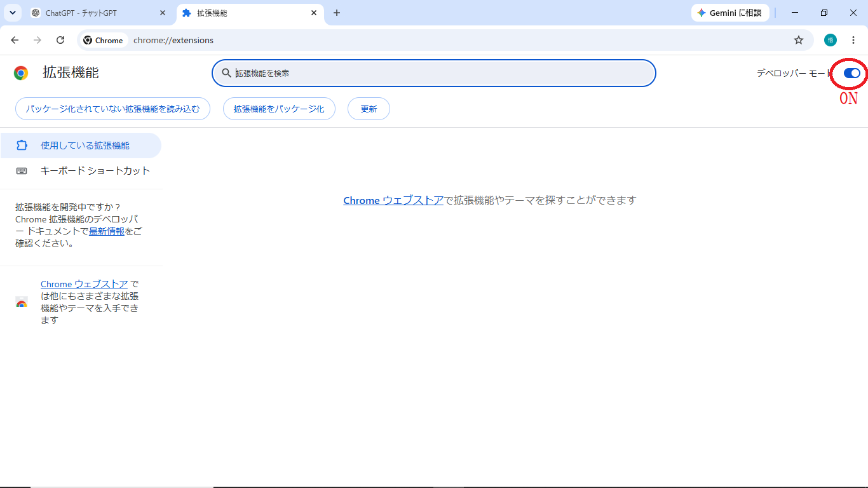Toggle the Developer mode switch
Viewport: 868px width, 488px height.
pos(851,73)
